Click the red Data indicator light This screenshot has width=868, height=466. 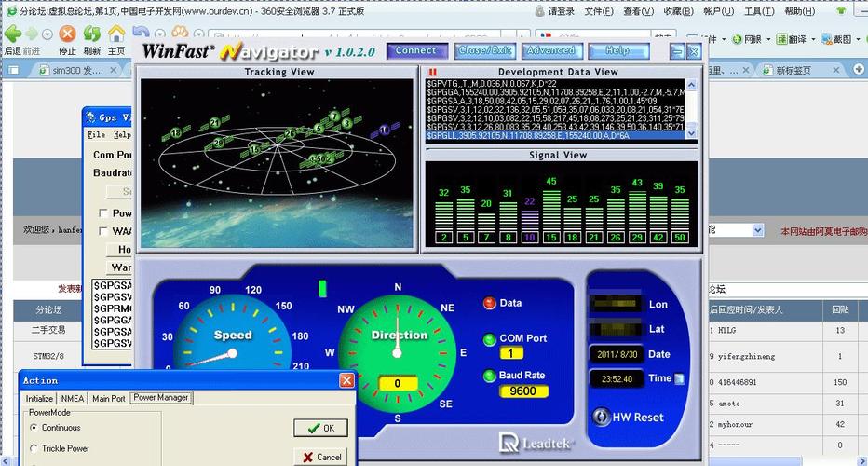point(489,303)
